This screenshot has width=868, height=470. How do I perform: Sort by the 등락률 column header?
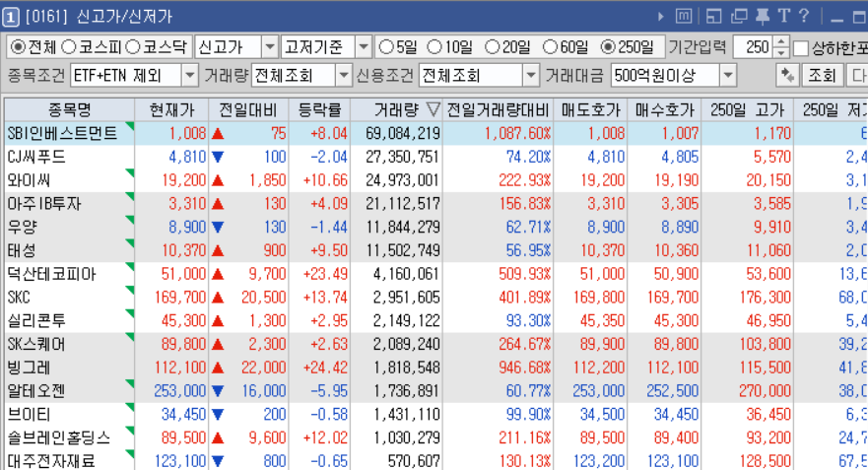[x=319, y=110]
